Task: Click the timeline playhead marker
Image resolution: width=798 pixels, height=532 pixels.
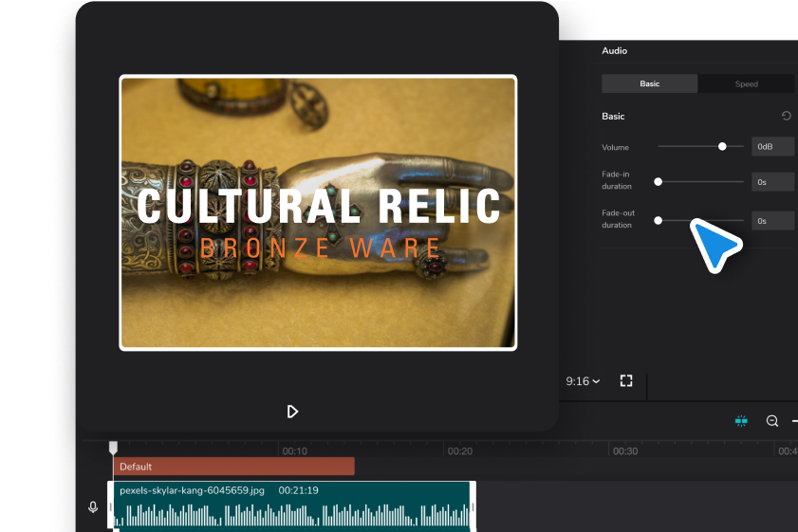Action: point(113,447)
